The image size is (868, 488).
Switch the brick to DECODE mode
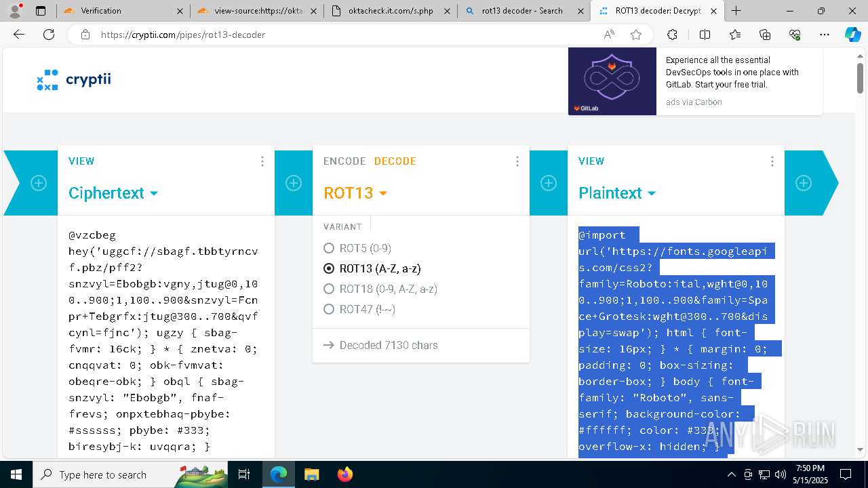[395, 161]
